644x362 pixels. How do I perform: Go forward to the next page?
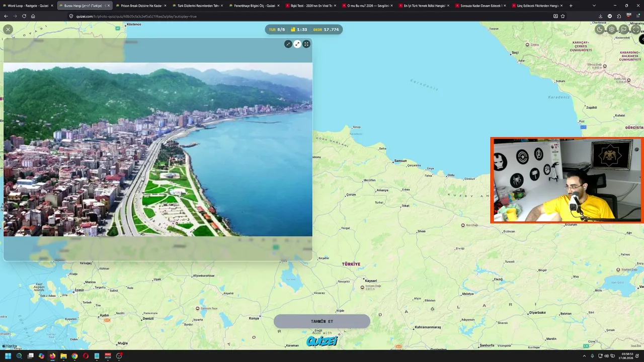pos(15,16)
